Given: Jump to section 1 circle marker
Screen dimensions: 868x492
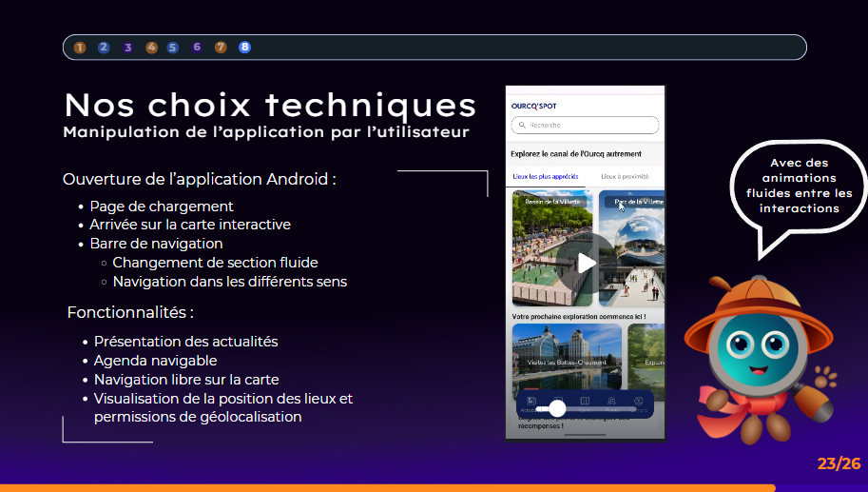Looking at the screenshot, I should 80,48.
